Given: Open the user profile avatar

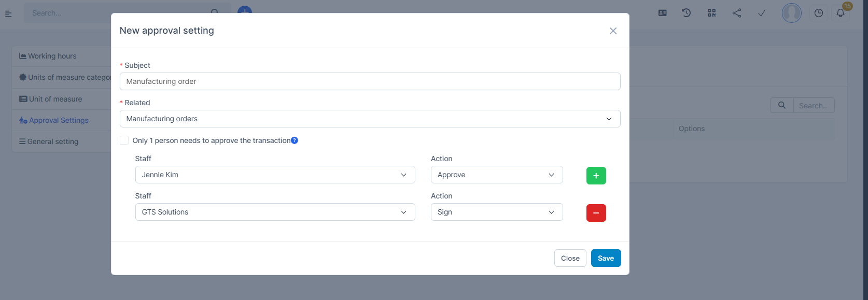Looking at the screenshot, I should click(791, 13).
